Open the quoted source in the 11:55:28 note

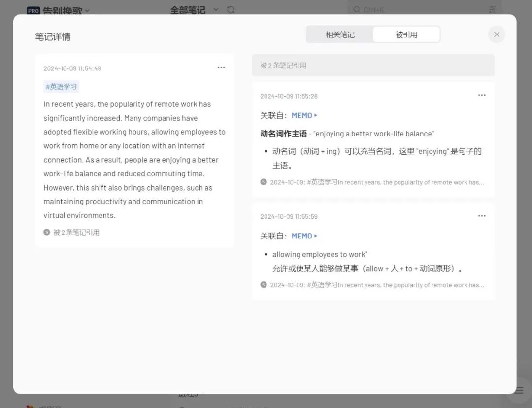(x=377, y=182)
